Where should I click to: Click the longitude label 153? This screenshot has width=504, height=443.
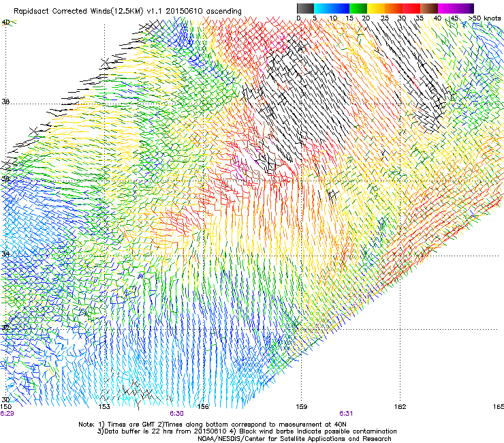tap(104, 407)
